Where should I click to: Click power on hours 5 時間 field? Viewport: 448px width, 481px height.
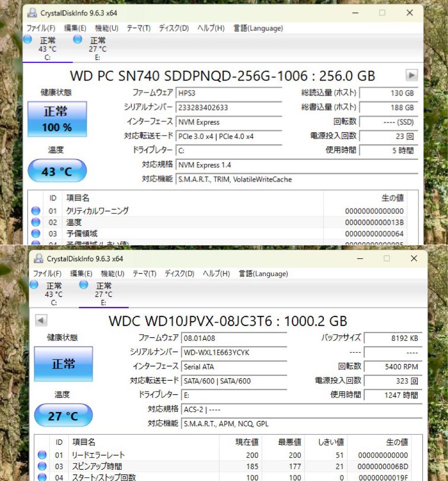389,151
